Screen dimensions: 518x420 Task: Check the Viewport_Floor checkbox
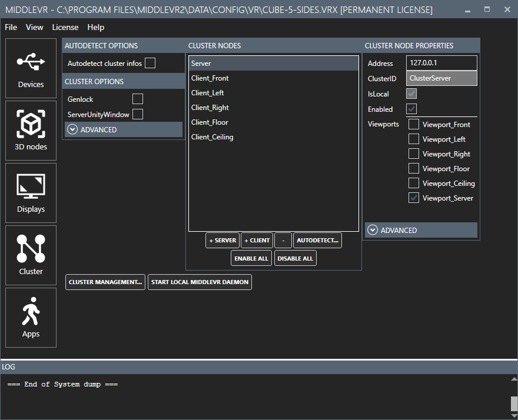point(414,168)
